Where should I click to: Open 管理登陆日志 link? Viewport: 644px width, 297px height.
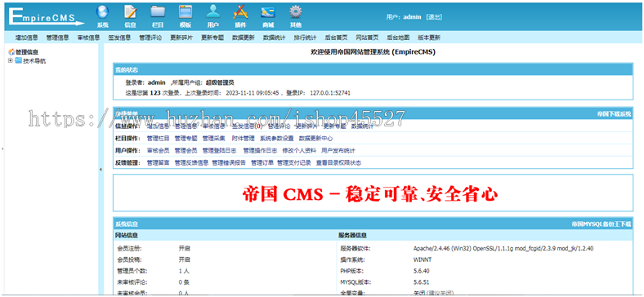[219, 151]
